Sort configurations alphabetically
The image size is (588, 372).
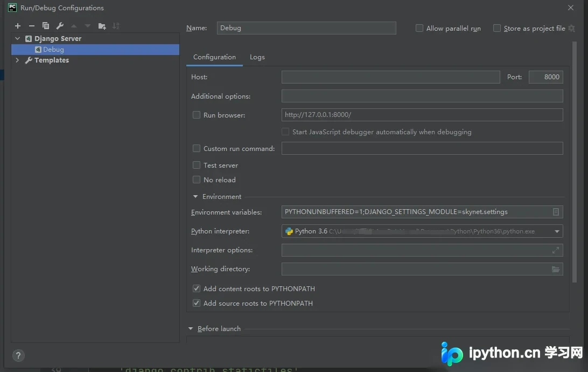click(116, 26)
